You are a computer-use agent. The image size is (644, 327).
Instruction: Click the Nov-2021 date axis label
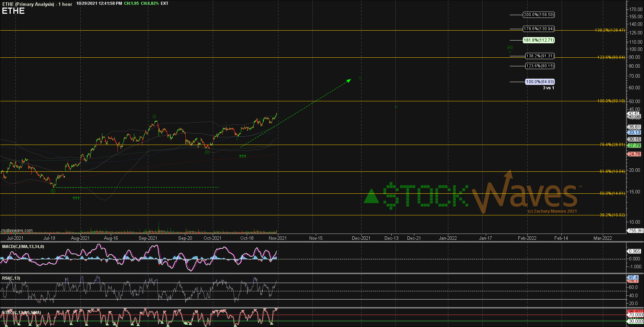click(277, 238)
